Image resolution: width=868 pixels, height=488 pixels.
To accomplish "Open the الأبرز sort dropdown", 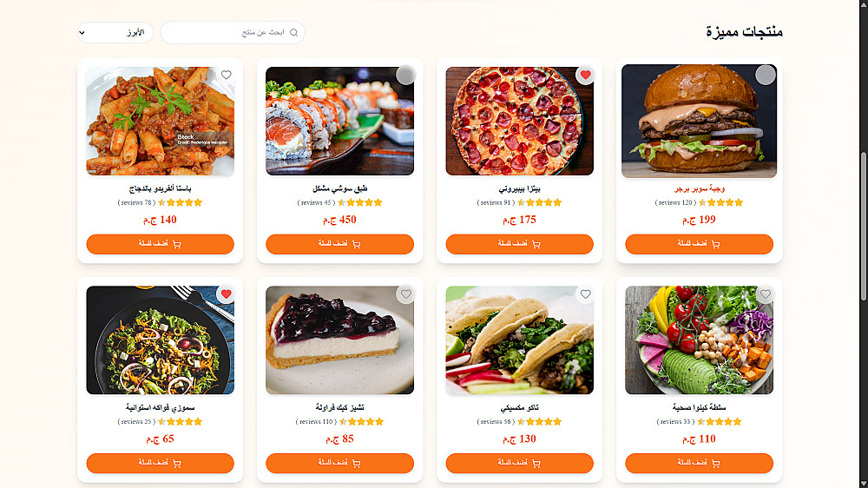I will tap(115, 33).
